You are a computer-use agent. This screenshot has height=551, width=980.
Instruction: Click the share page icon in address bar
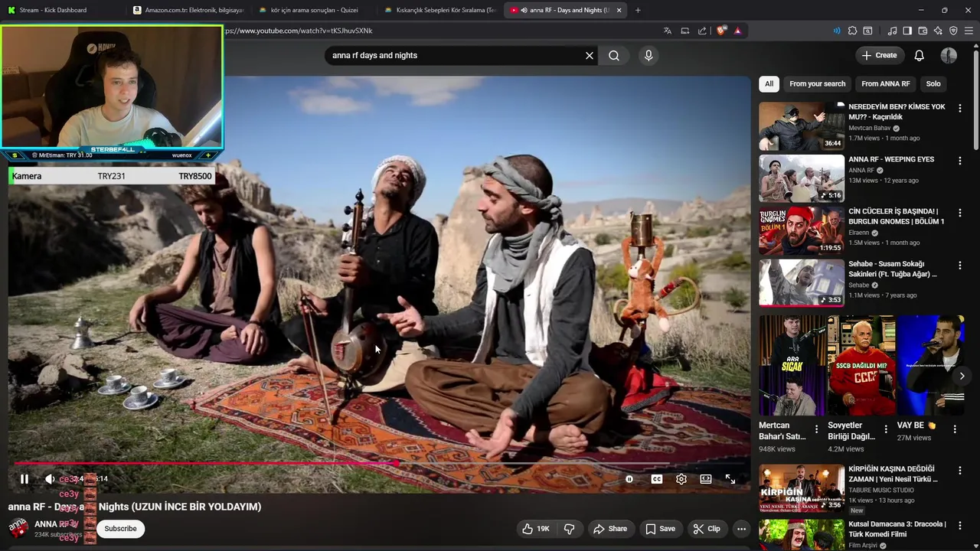[x=702, y=31]
